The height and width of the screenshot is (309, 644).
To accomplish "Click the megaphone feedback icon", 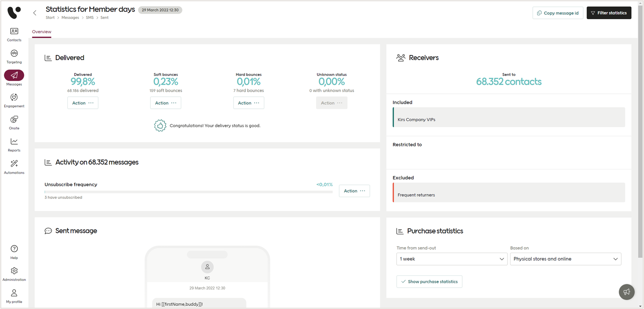I will pyautogui.click(x=626, y=292).
